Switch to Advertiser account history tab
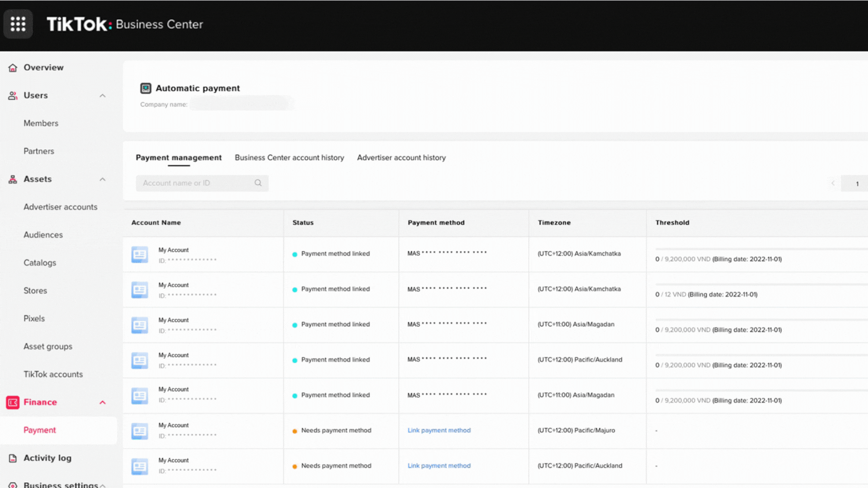 point(401,158)
